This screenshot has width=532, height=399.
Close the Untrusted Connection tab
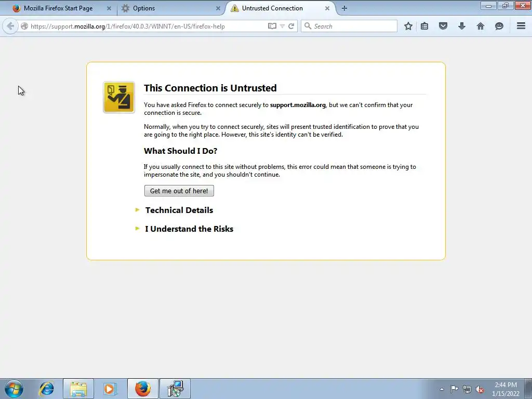point(327,8)
